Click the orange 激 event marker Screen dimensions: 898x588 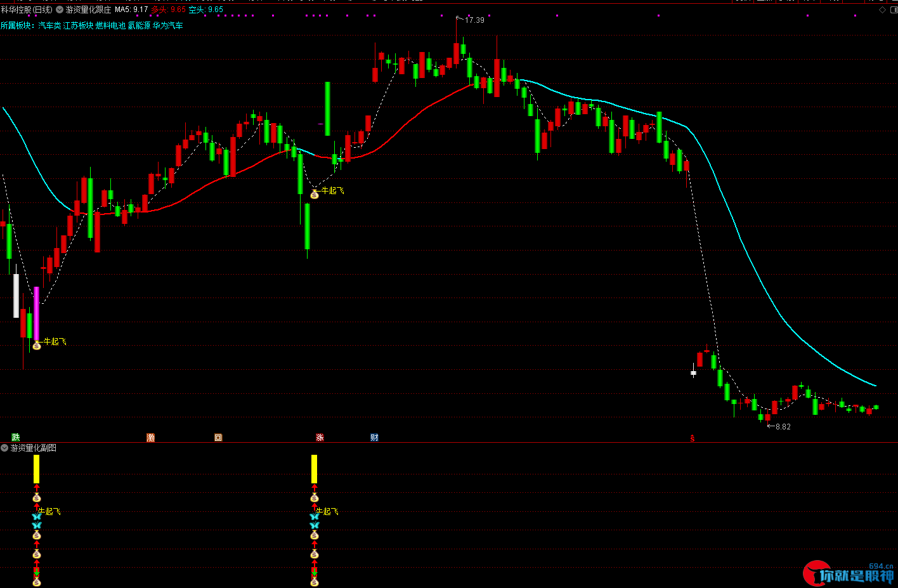pyautogui.click(x=150, y=438)
